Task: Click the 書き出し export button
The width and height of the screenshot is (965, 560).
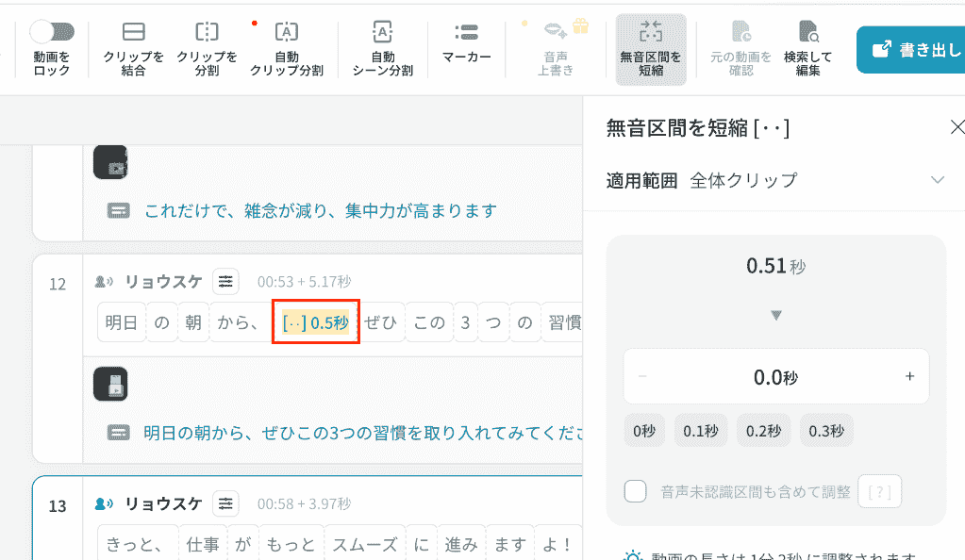Action: click(911, 49)
